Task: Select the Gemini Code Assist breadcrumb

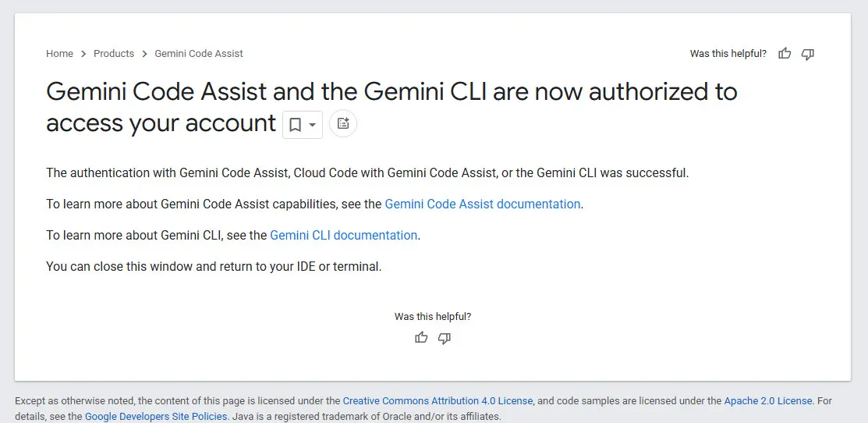Action: pyautogui.click(x=199, y=54)
